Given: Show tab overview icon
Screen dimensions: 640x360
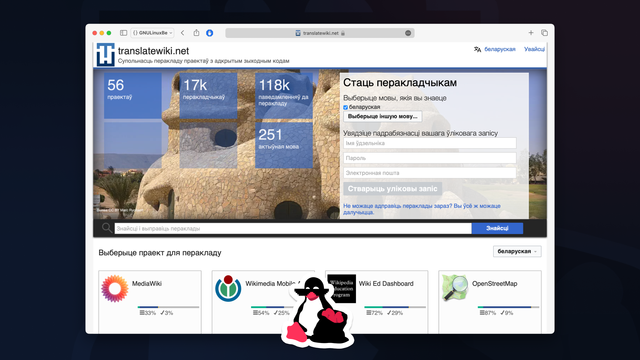Looking at the screenshot, I should 544,33.
